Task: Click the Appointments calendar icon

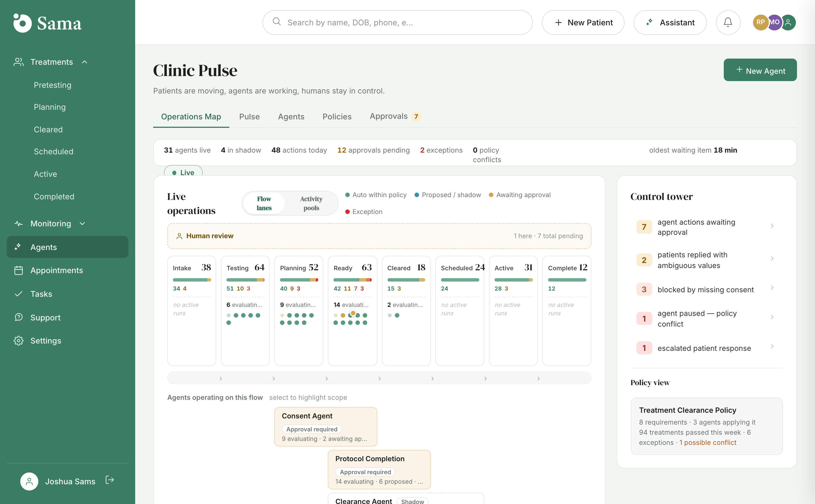Action: point(19,270)
